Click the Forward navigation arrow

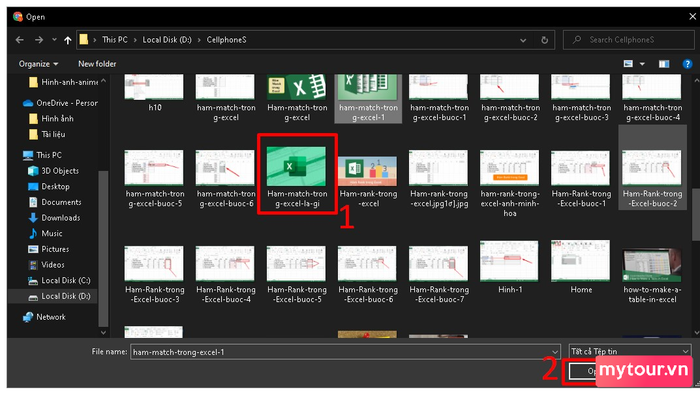pyautogui.click(x=39, y=40)
